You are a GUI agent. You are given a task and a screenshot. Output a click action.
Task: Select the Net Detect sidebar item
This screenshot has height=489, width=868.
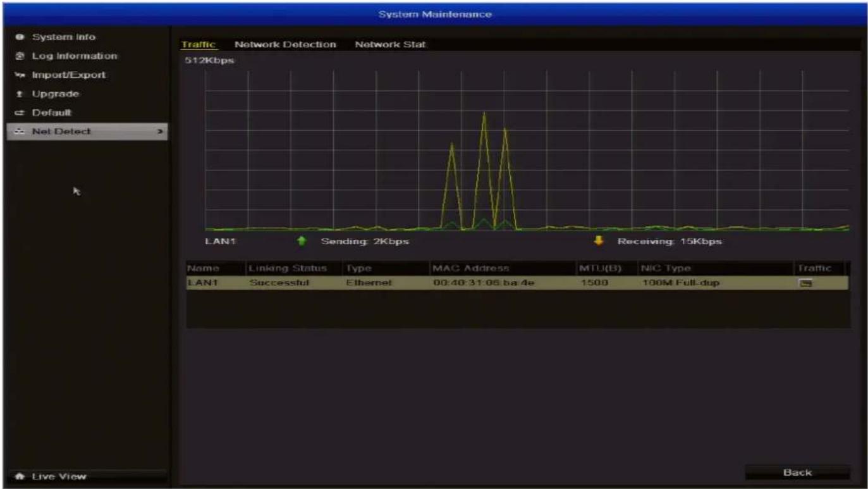87,132
